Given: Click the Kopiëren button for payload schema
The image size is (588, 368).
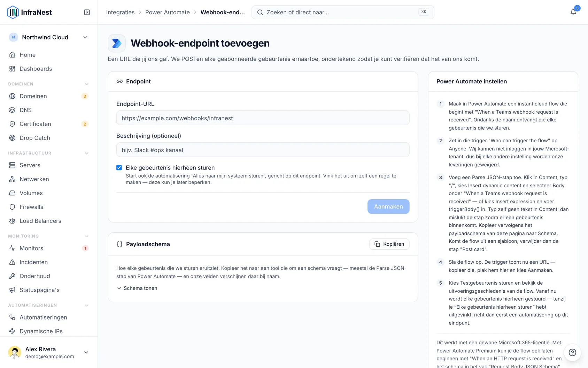Looking at the screenshot, I should [x=389, y=244].
